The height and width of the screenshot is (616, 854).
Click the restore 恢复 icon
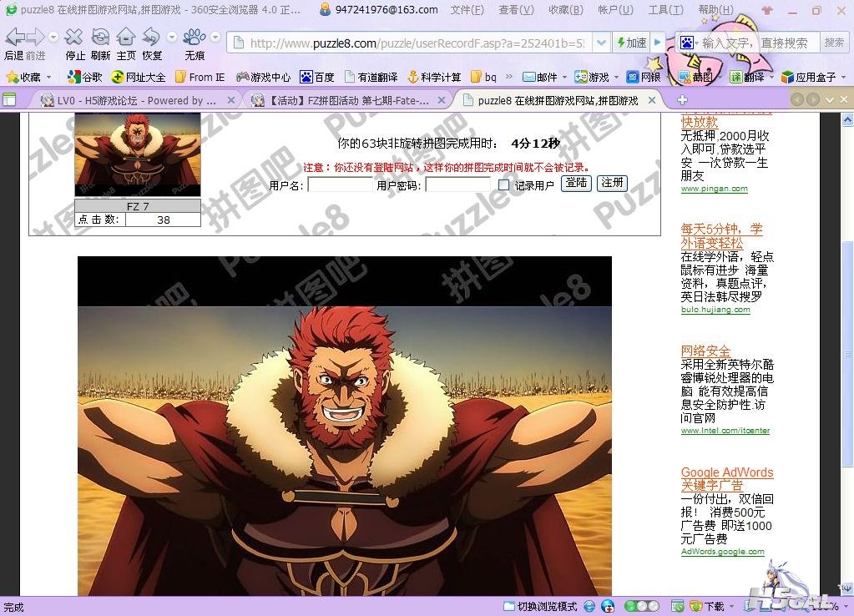tap(151, 37)
